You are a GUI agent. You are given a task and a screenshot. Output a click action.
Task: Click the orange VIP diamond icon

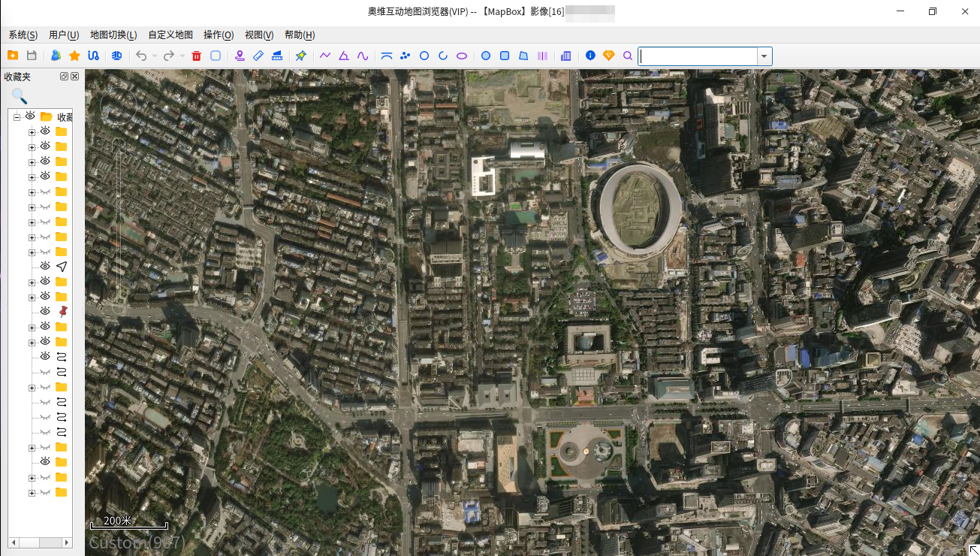point(608,56)
